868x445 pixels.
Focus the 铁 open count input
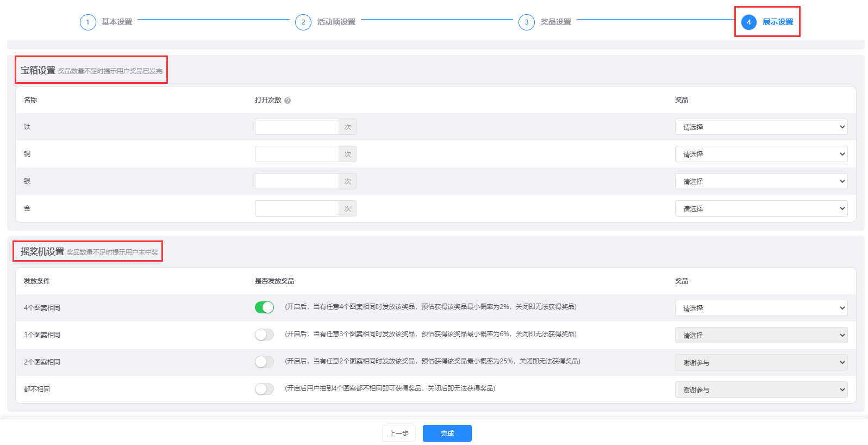coord(297,127)
